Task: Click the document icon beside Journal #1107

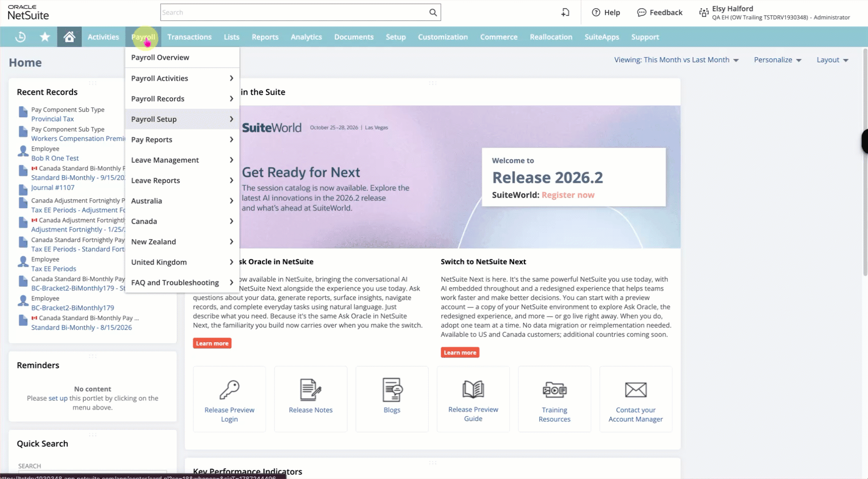Action: pos(23,189)
